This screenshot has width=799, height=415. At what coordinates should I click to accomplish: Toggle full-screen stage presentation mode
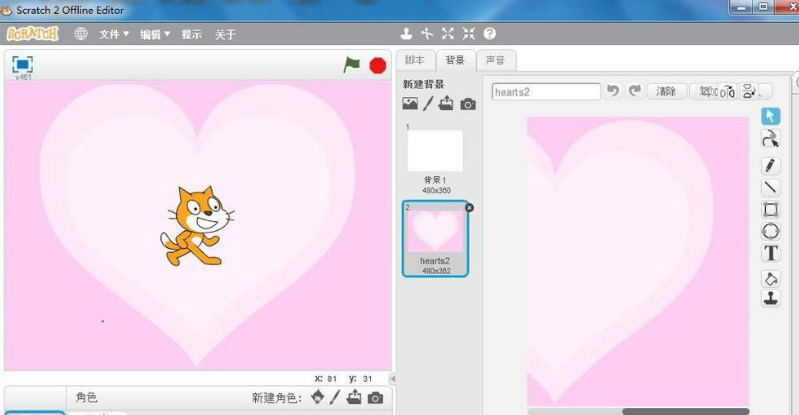click(x=22, y=64)
